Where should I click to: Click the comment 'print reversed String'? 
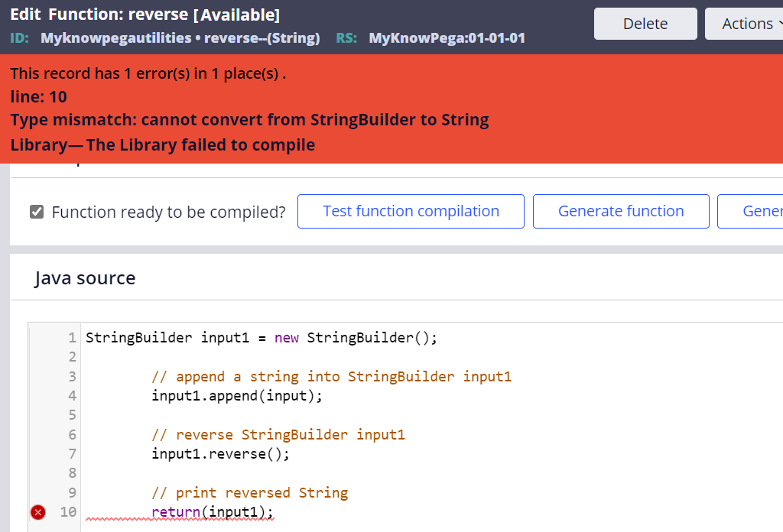pos(250,493)
